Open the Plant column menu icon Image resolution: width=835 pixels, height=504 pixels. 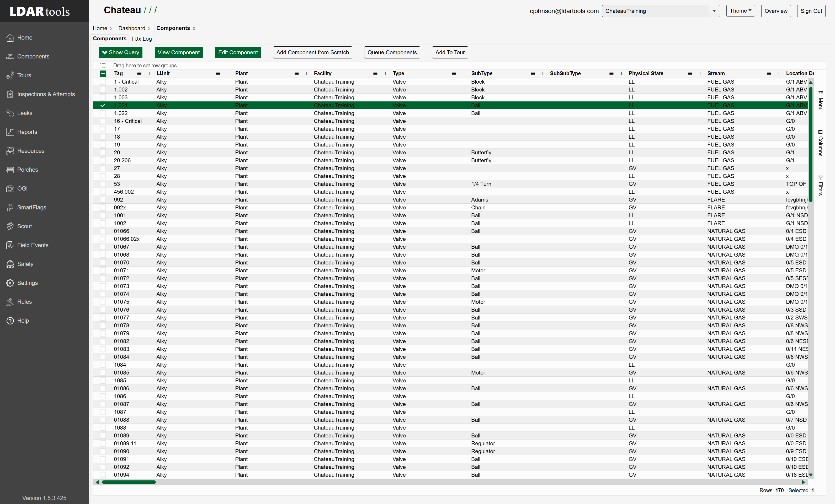pyautogui.click(x=296, y=73)
